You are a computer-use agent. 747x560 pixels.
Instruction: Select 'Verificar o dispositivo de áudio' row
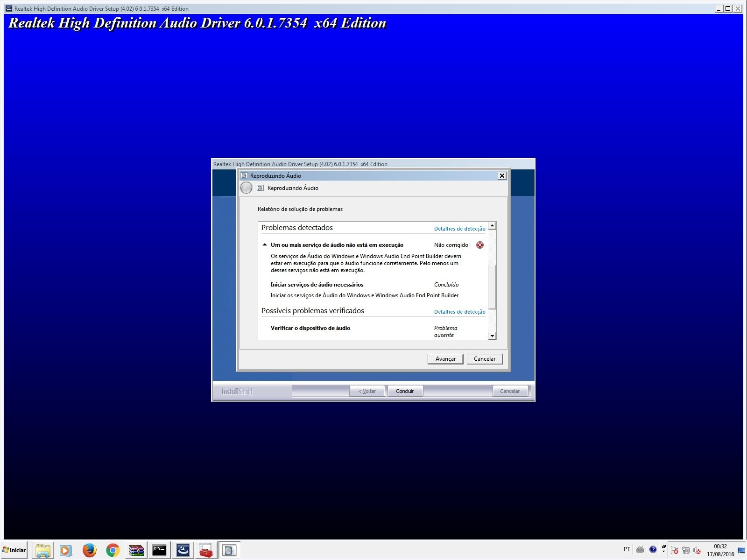coord(310,328)
